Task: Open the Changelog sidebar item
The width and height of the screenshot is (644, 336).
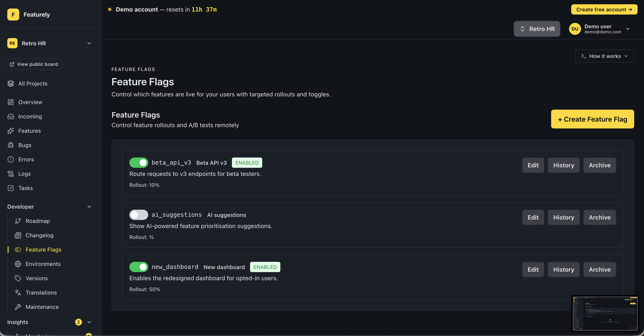Action: 39,235
